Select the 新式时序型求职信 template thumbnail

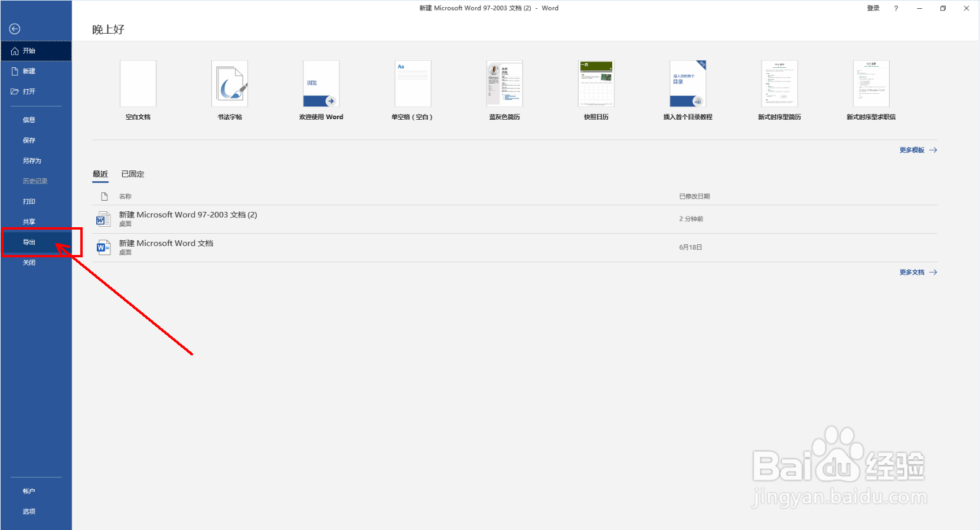click(871, 84)
